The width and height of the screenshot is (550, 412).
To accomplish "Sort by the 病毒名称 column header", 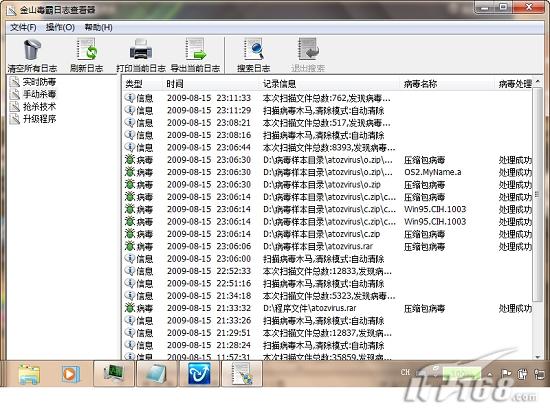I will 420,84.
